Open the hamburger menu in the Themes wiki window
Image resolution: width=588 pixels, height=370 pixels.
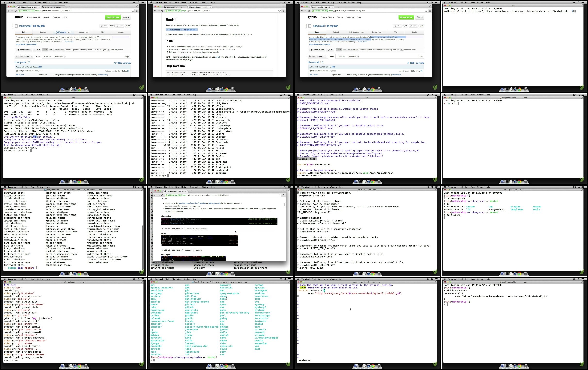click(283, 195)
